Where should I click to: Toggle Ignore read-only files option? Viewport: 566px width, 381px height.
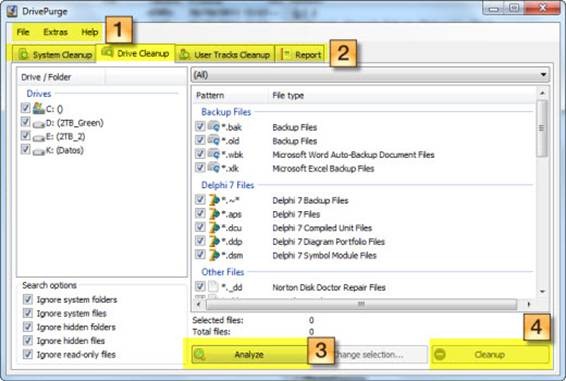pyautogui.click(x=28, y=354)
